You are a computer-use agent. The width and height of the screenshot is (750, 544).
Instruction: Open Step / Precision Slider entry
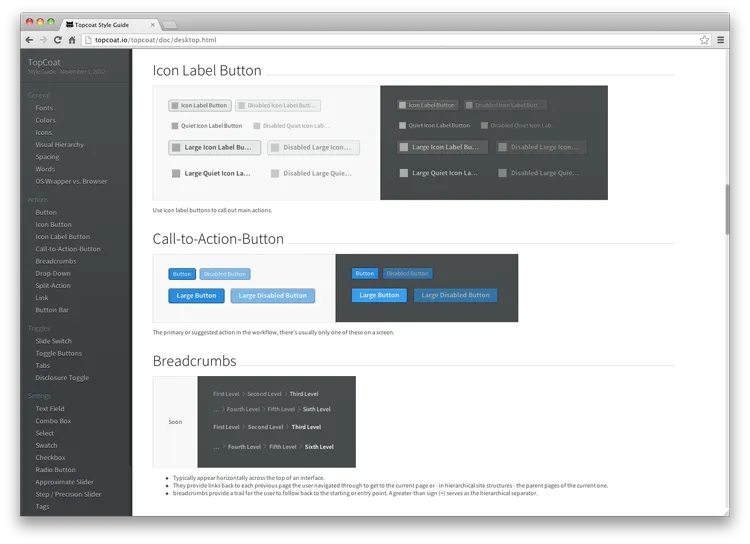click(68, 494)
